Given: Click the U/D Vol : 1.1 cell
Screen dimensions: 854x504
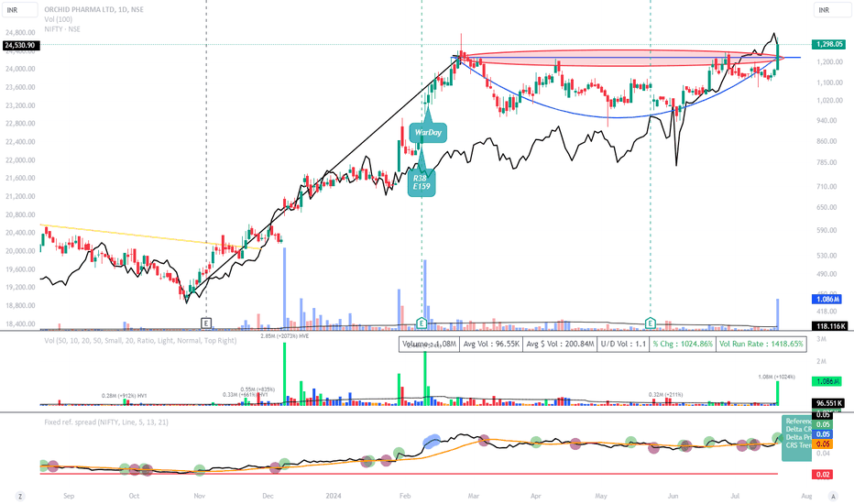Looking at the screenshot, I should pyautogui.click(x=623, y=344).
